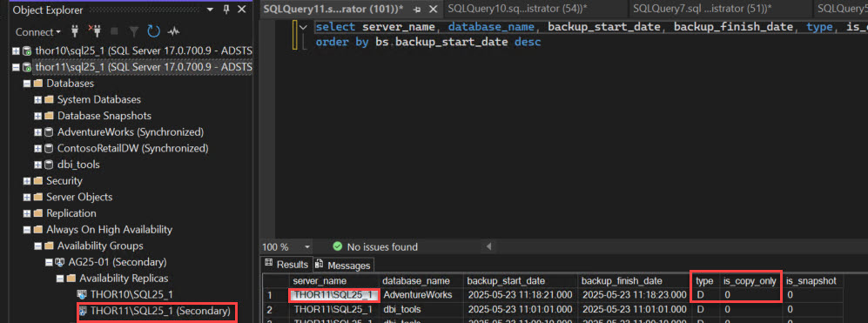The width and height of the screenshot is (868, 323).
Task: Select the 2025-05-23 11:18:21.000 cell
Action: pos(520,295)
